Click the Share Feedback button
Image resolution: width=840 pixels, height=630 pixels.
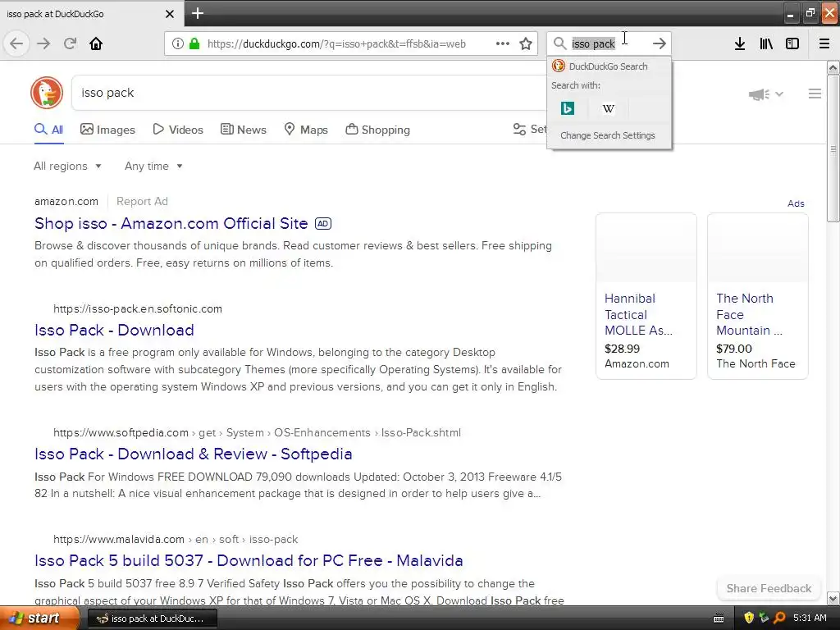pyautogui.click(x=769, y=588)
